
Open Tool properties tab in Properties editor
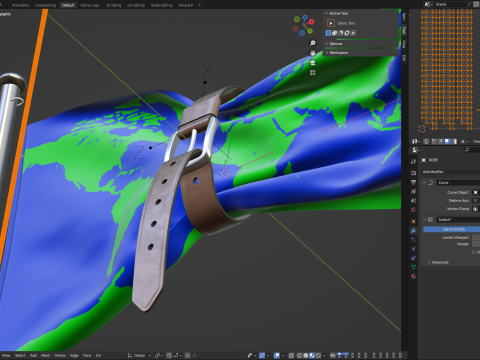pos(413,162)
